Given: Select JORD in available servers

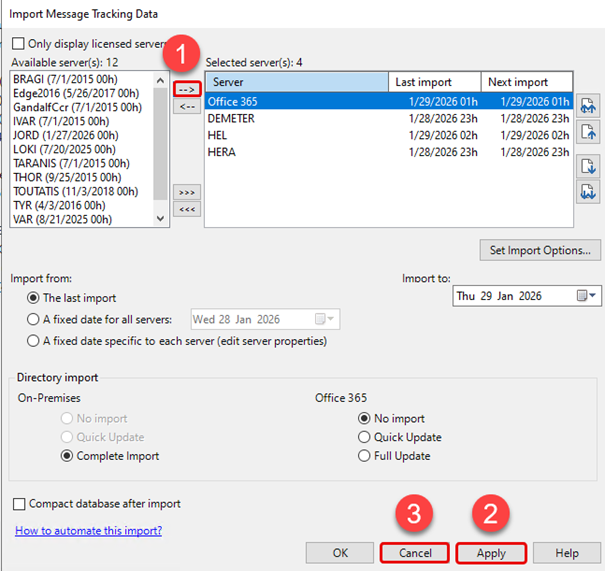Looking at the screenshot, I should (x=82, y=135).
